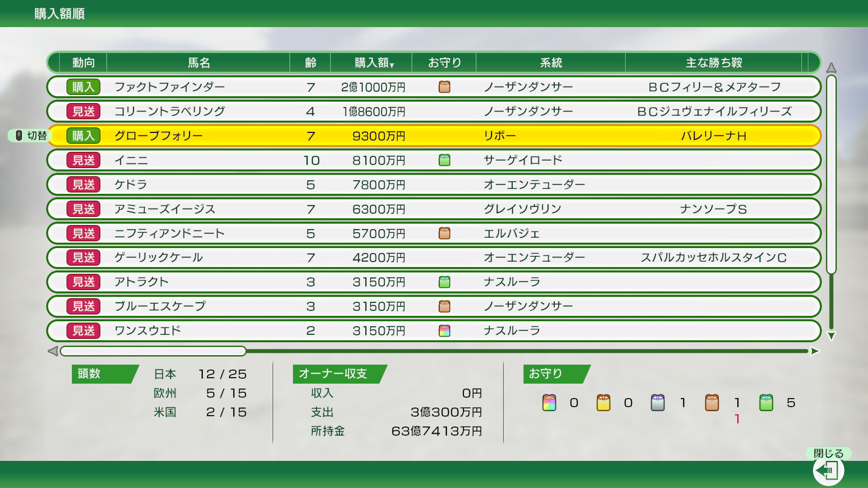Click the green charm icon in イニニ row
This screenshot has height=488, width=868.
(444, 160)
